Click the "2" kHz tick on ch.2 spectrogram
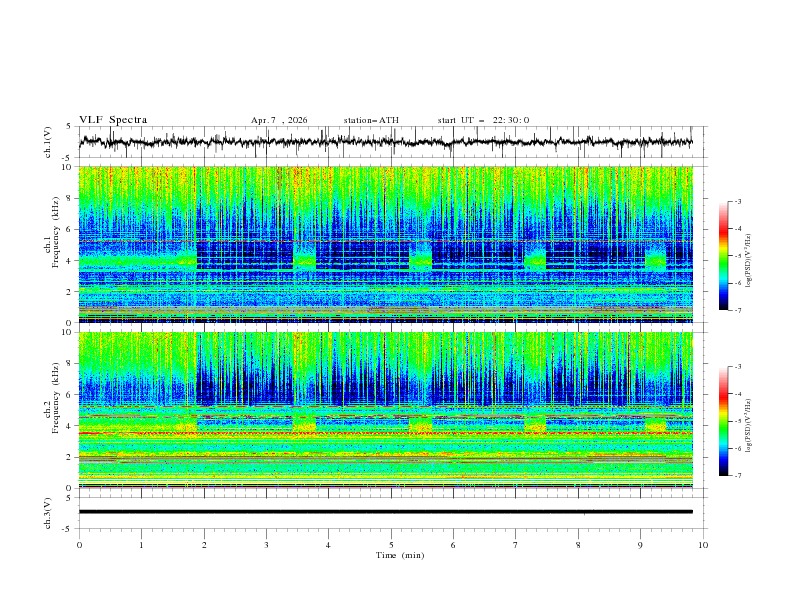 (70, 457)
